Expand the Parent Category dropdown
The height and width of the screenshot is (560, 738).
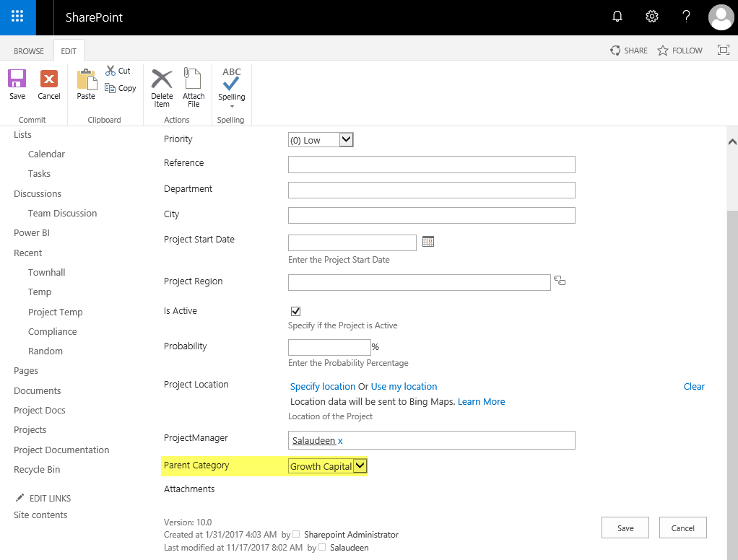click(x=360, y=466)
